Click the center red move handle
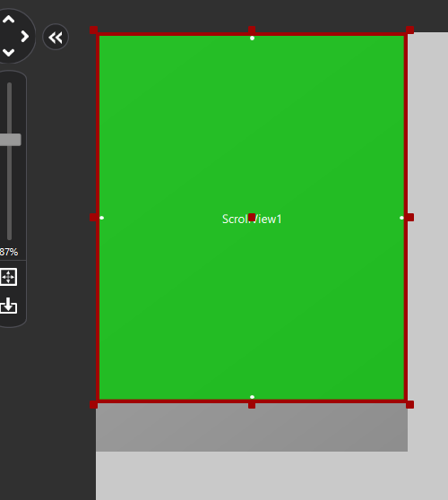The image size is (448, 500). coord(252,218)
